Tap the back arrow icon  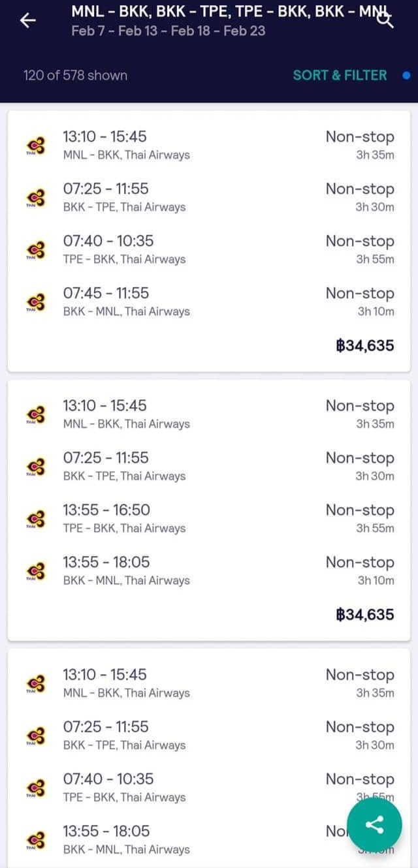[x=27, y=21]
